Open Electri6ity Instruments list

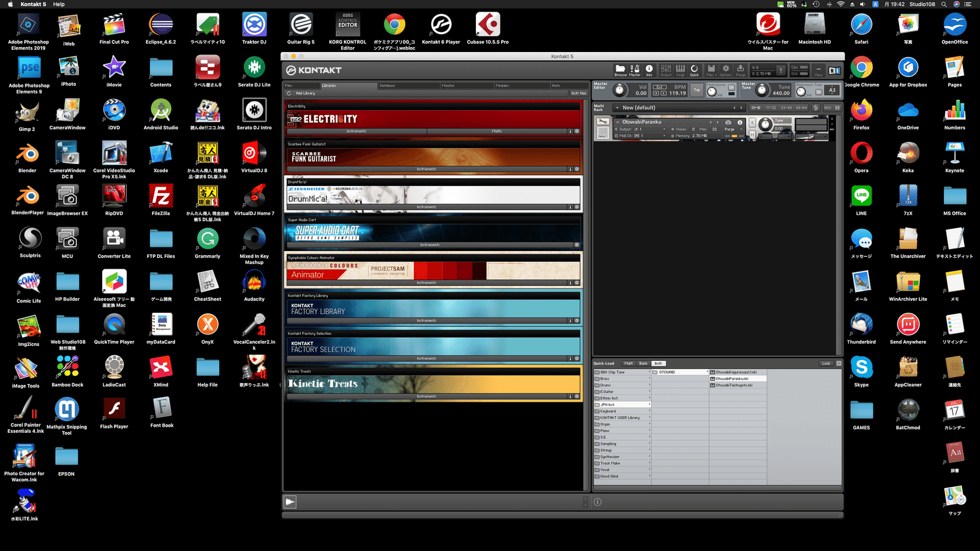(356, 131)
